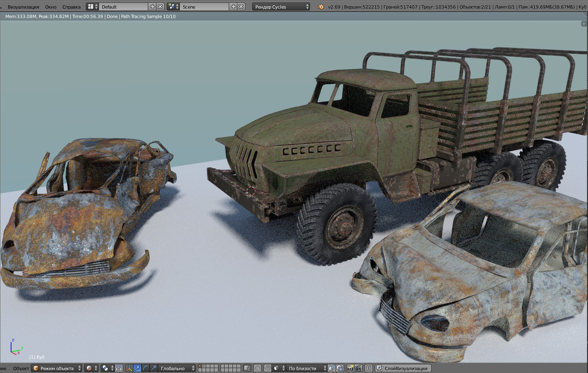Click the СлойВизуализации render layer button

pos(403,368)
